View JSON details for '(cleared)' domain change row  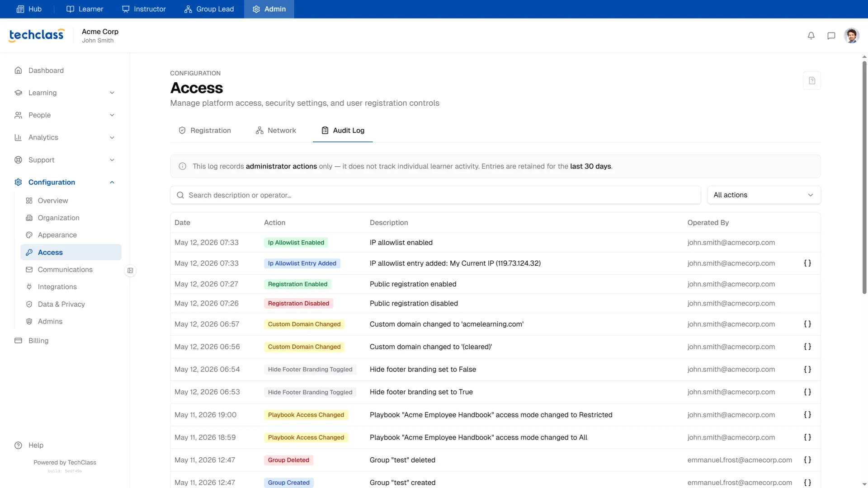tap(807, 347)
